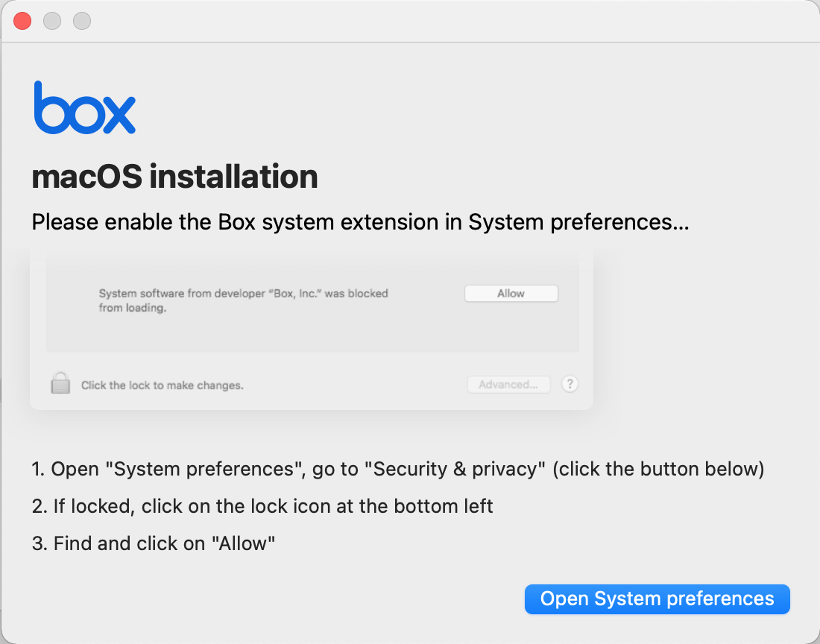The height and width of the screenshot is (644, 820).
Task: Click Allow in the illustration
Action: click(x=511, y=293)
